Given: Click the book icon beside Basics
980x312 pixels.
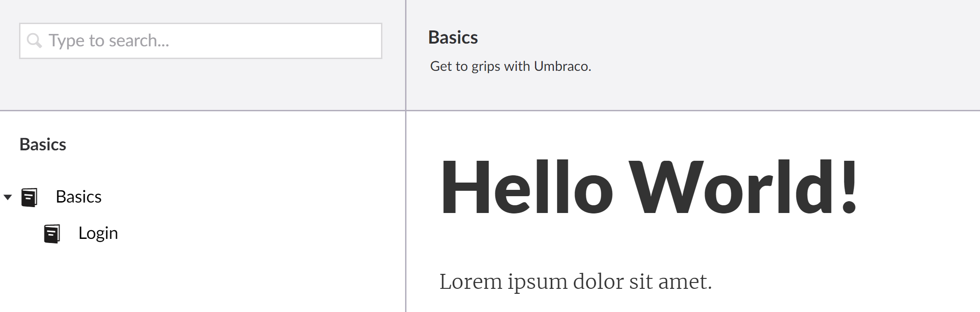Looking at the screenshot, I should (29, 198).
